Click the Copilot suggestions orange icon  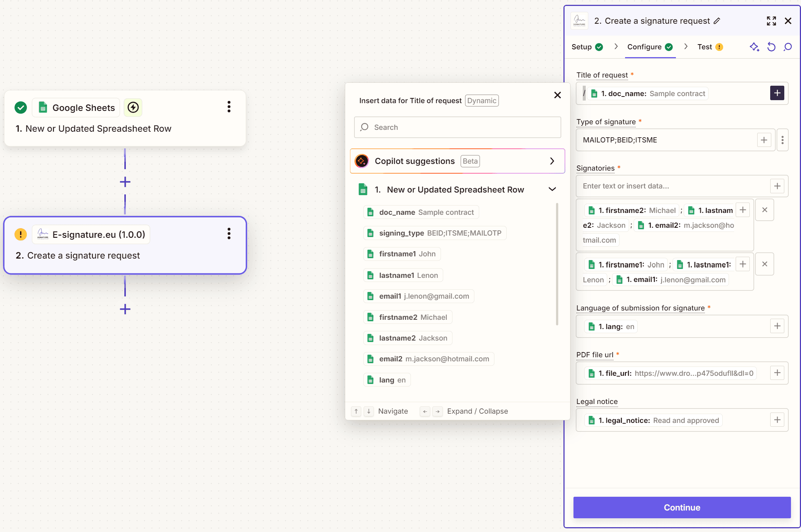coord(362,161)
